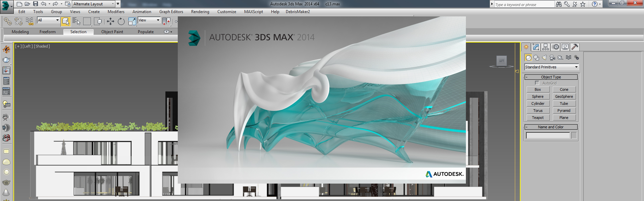Activate the Select and Link tool
This screenshot has height=201, width=644.
pyautogui.click(x=8, y=21)
